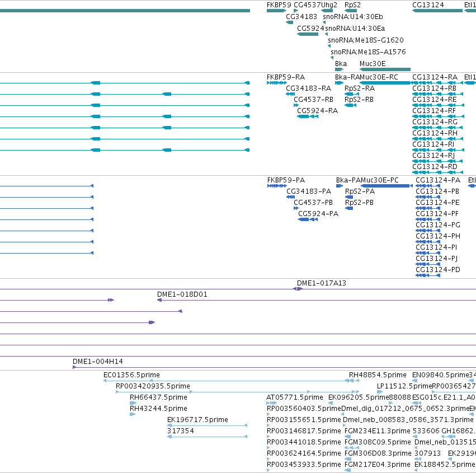
Task: Open the 307913 EST label
Action: coord(427,453)
